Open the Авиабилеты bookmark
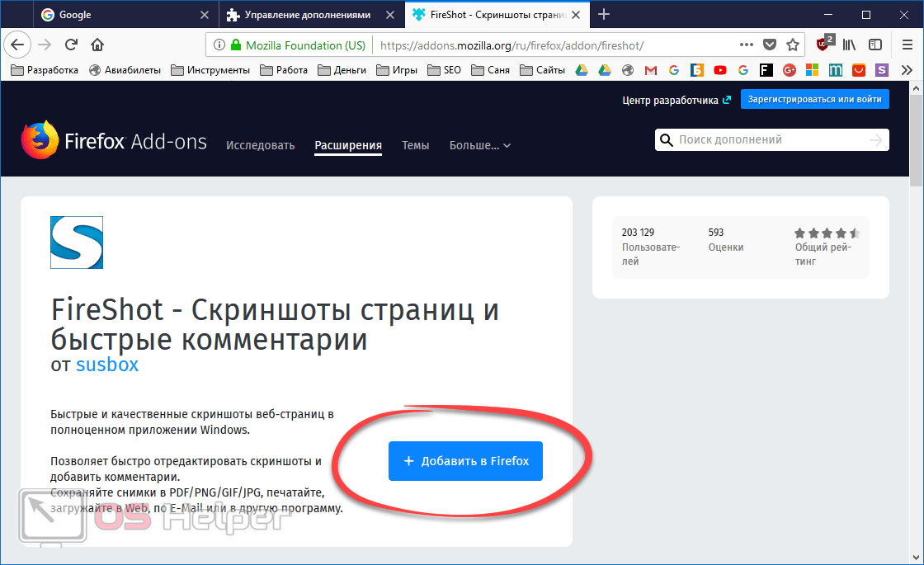This screenshot has height=565, width=924. tap(125, 70)
